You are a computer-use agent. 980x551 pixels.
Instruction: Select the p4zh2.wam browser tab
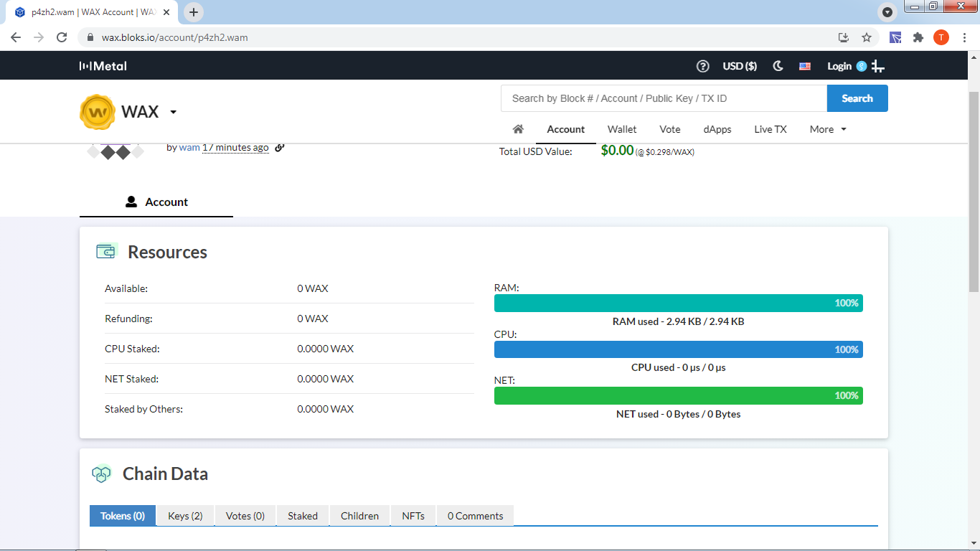pos(93,12)
